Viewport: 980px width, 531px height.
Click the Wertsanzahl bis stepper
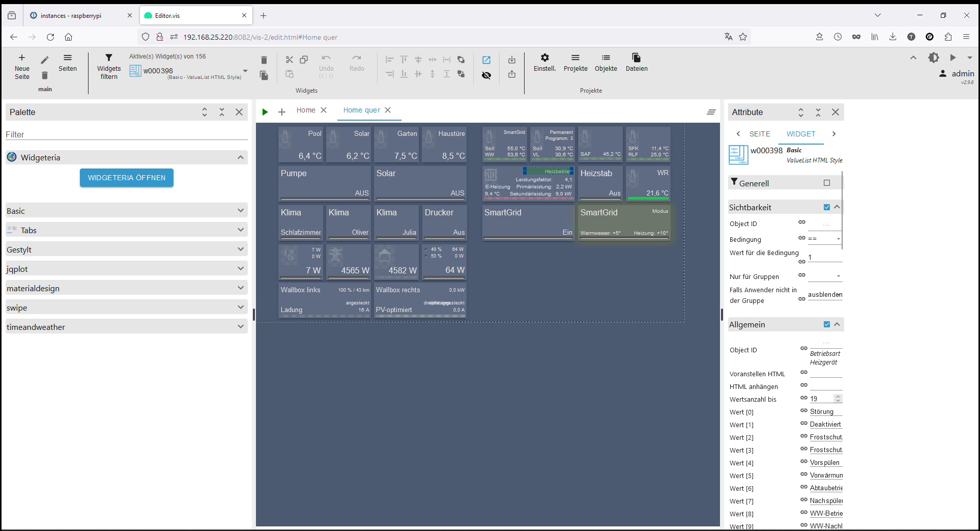tap(838, 399)
